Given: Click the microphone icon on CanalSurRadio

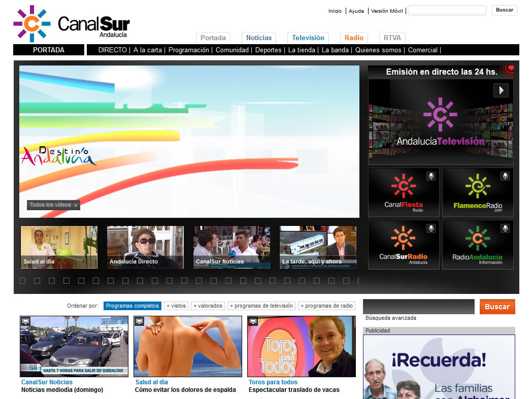Looking at the screenshot, I should pos(431,228).
